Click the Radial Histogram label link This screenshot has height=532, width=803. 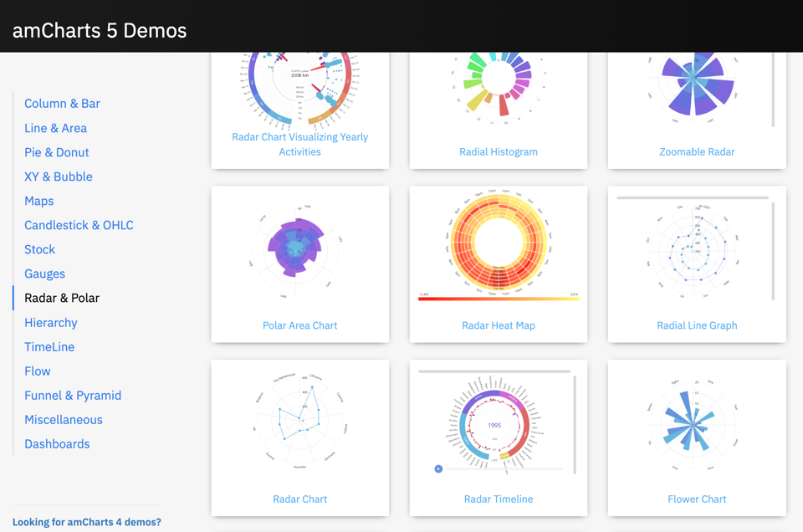point(499,151)
